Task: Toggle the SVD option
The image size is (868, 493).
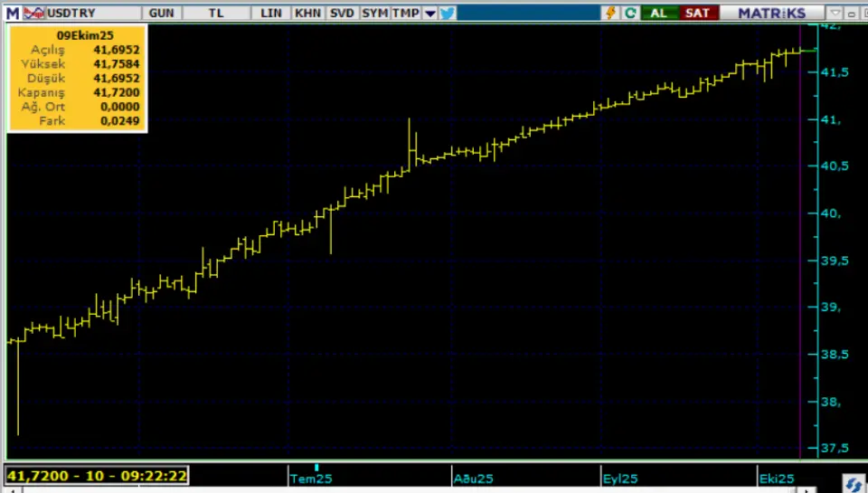Action: [342, 13]
